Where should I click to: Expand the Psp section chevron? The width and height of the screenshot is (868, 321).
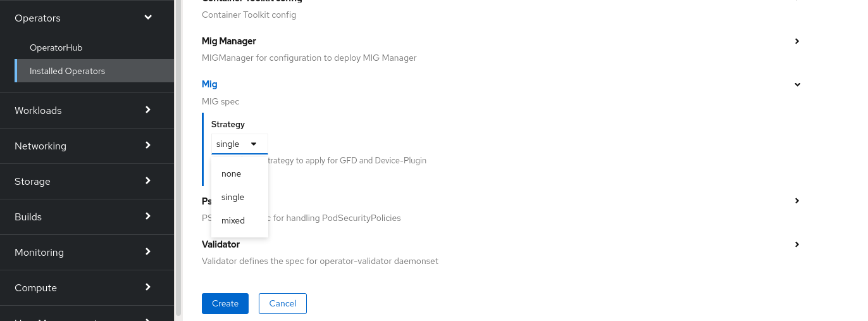coord(797,201)
